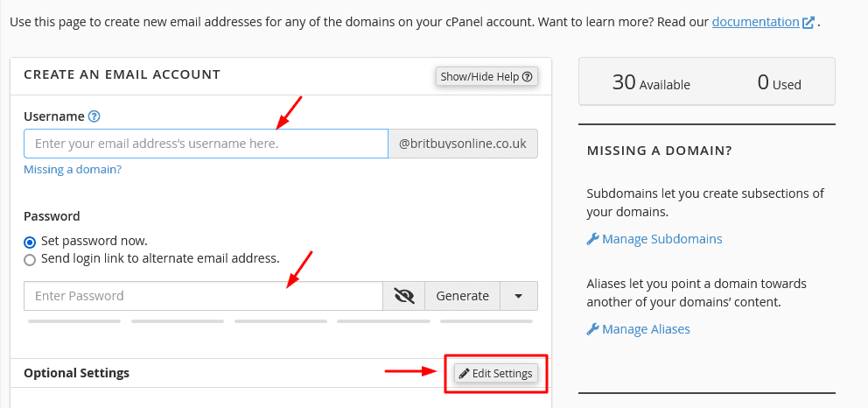Open the Manage Aliases link
Screen dimensions: 868x408
pos(646,329)
